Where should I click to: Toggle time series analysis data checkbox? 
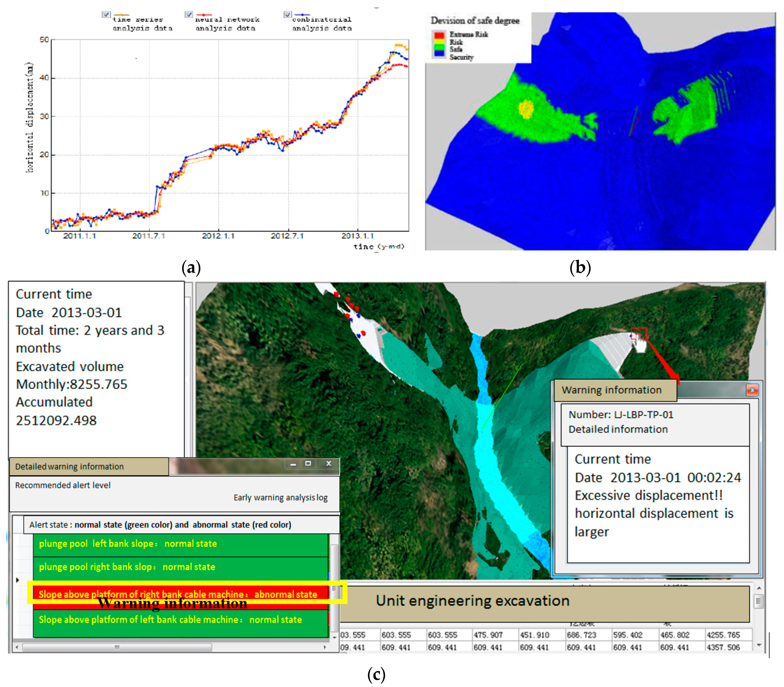click(106, 15)
